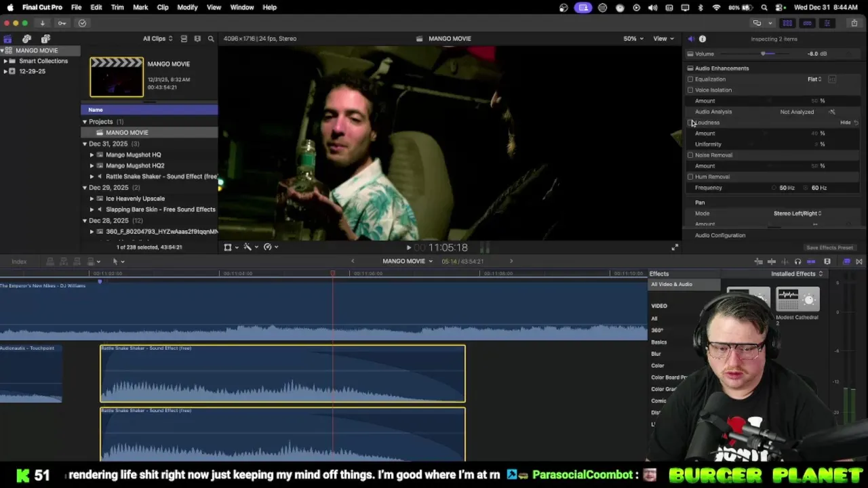This screenshot has width=868, height=488.
Task: Open the Edit menu
Action: 96,7
